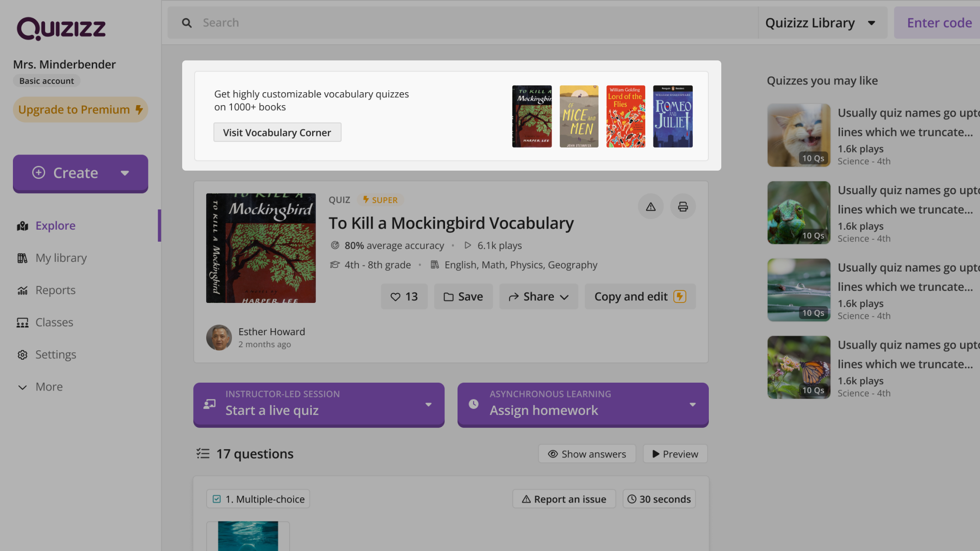The width and height of the screenshot is (980, 551).
Task: Open the chameleon thumbnail recommended quiz
Action: tap(799, 213)
